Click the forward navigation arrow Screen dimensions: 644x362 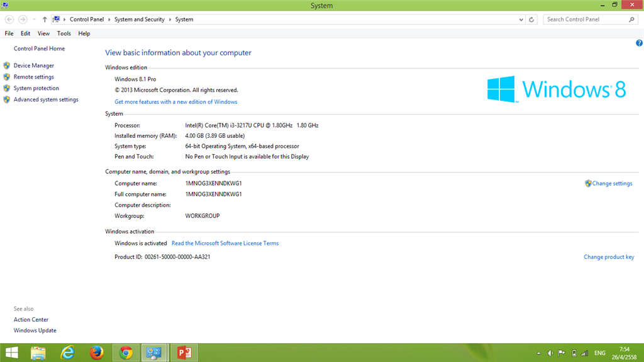point(23,20)
